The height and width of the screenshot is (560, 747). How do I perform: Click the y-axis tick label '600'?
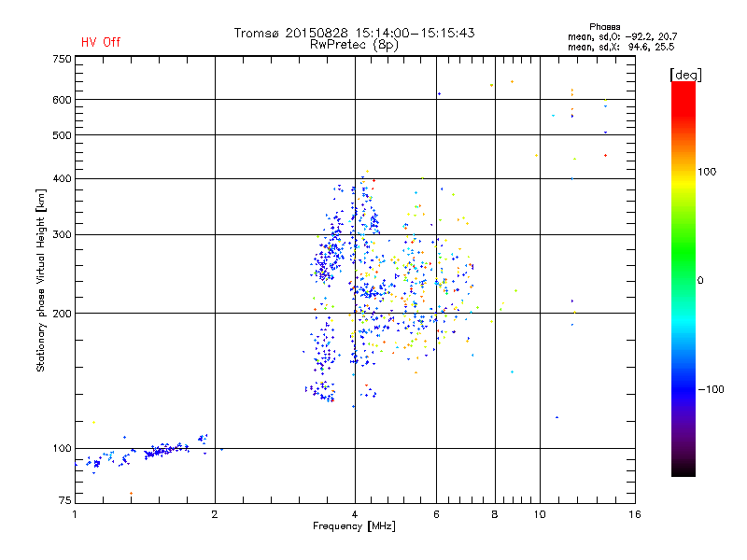62,100
